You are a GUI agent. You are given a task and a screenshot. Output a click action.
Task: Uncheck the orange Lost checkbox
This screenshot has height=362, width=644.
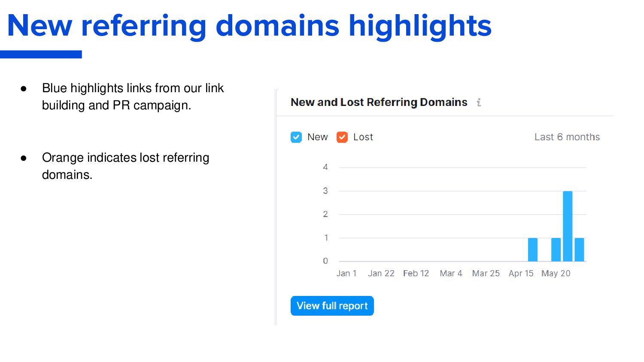[342, 137]
